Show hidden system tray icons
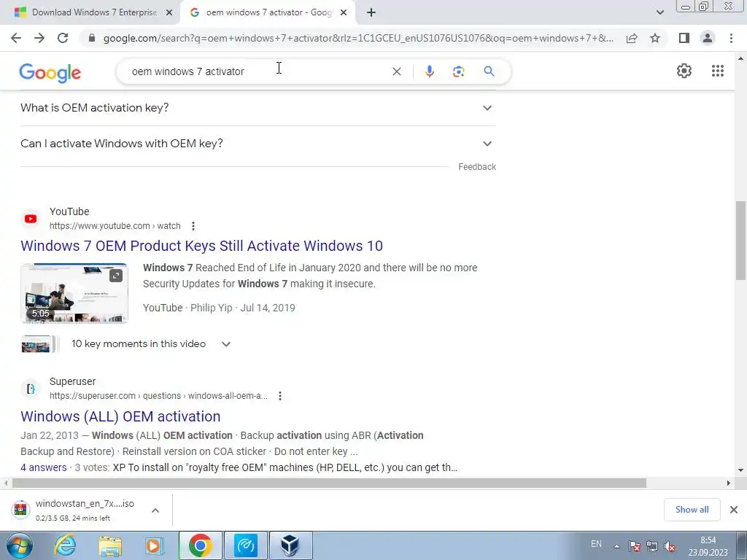The image size is (747, 560). coord(616,546)
